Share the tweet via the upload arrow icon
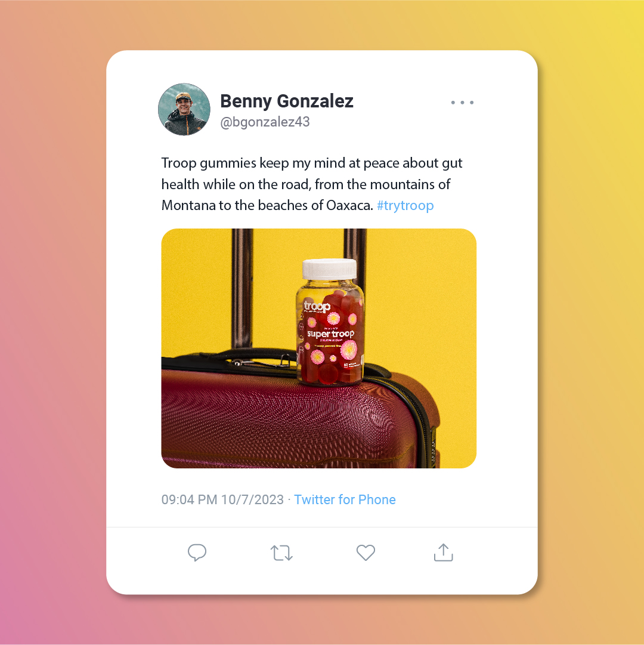 443,553
